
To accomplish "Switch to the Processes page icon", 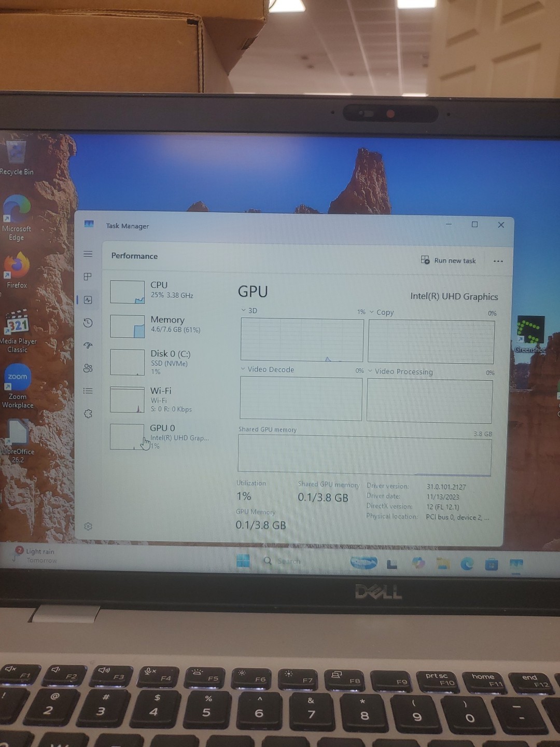I will [88, 276].
